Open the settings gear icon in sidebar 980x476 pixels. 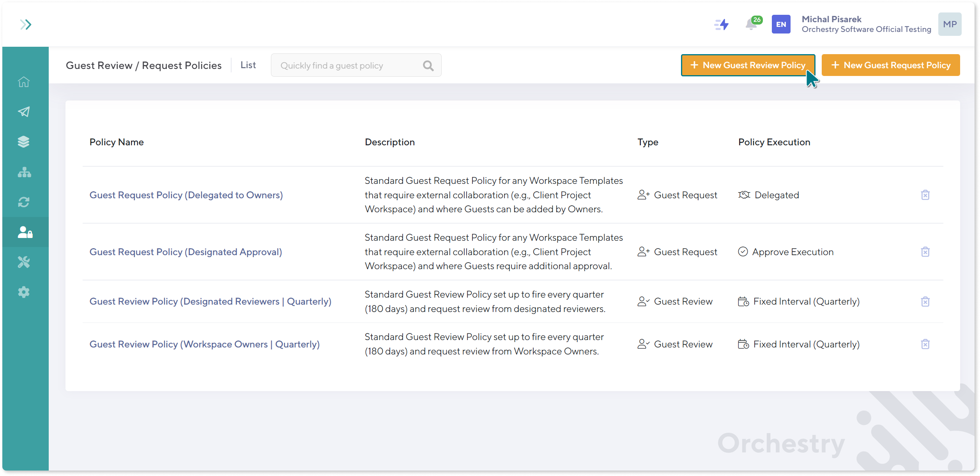(24, 292)
